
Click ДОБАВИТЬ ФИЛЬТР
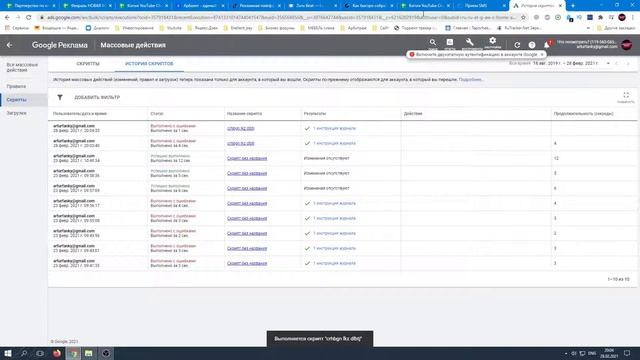click(x=97, y=98)
